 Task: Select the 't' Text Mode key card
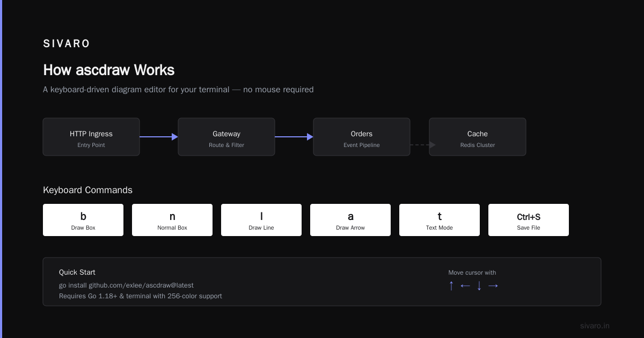click(440, 220)
